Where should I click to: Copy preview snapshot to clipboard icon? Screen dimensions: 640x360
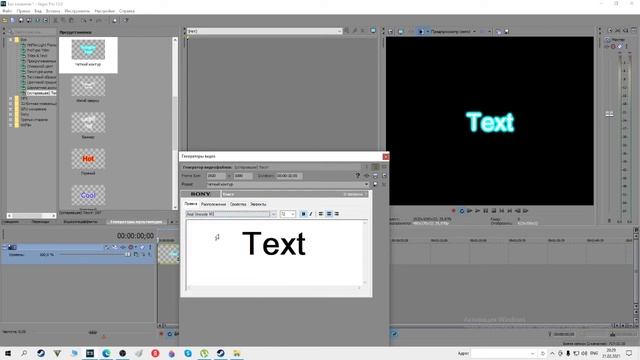[498, 31]
